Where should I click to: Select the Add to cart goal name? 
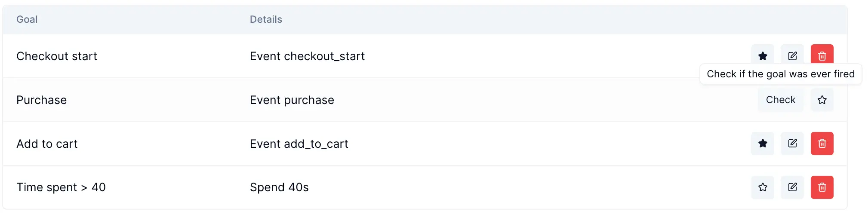click(47, 144)
